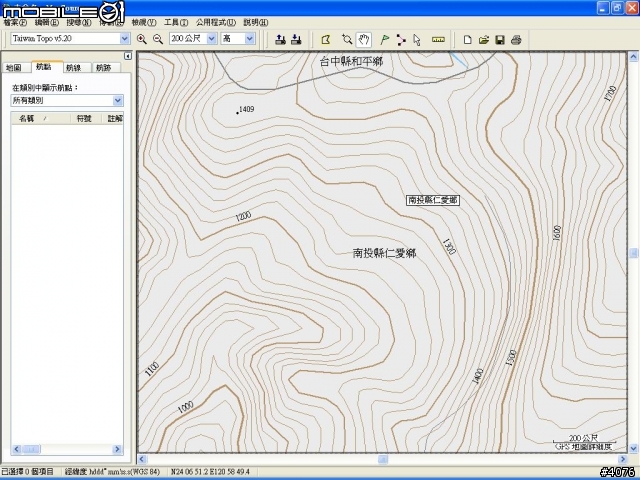The width and height of the screenshot is (640, 480).
Task: Open the 工具 menu
Action: [176, 22]
